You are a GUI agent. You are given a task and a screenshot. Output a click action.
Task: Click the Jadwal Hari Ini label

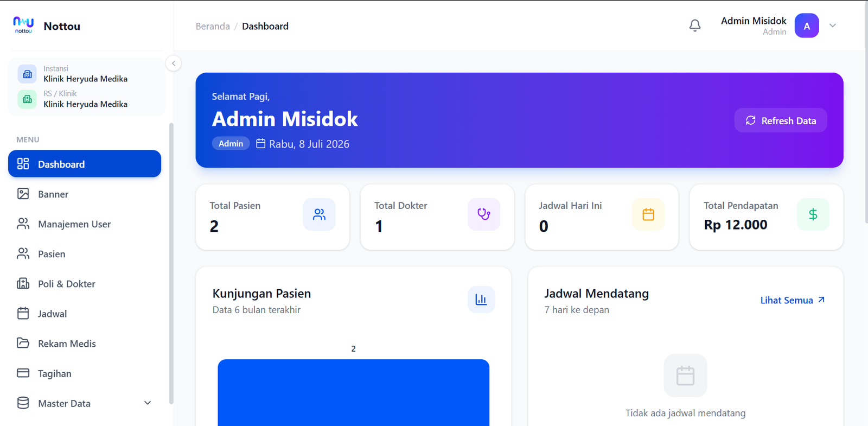(x=570, y=206)
